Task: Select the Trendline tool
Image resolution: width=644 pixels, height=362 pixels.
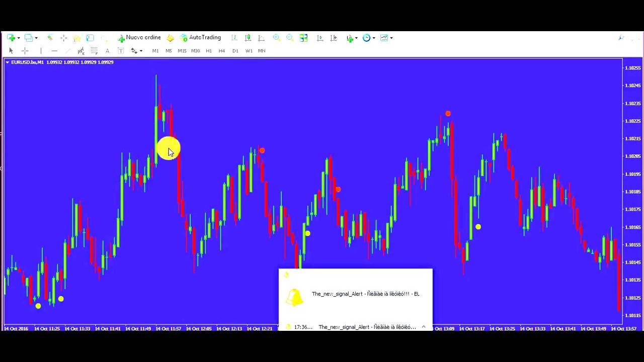Action: 67,51
